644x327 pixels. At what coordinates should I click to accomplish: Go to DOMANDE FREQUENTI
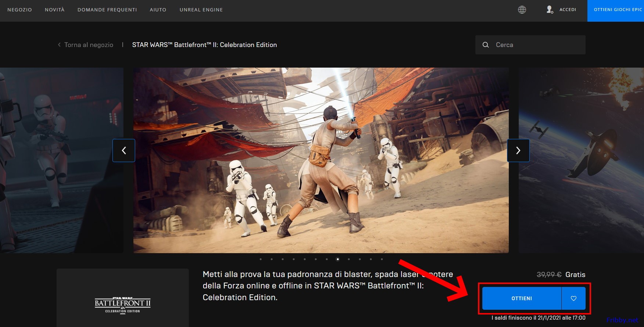107,10
